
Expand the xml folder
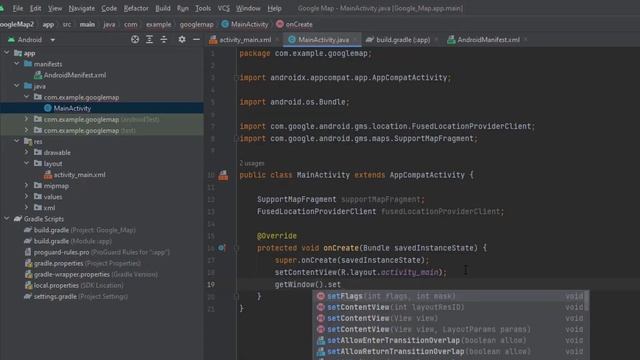pyautogui.click(x=27, y=207)
